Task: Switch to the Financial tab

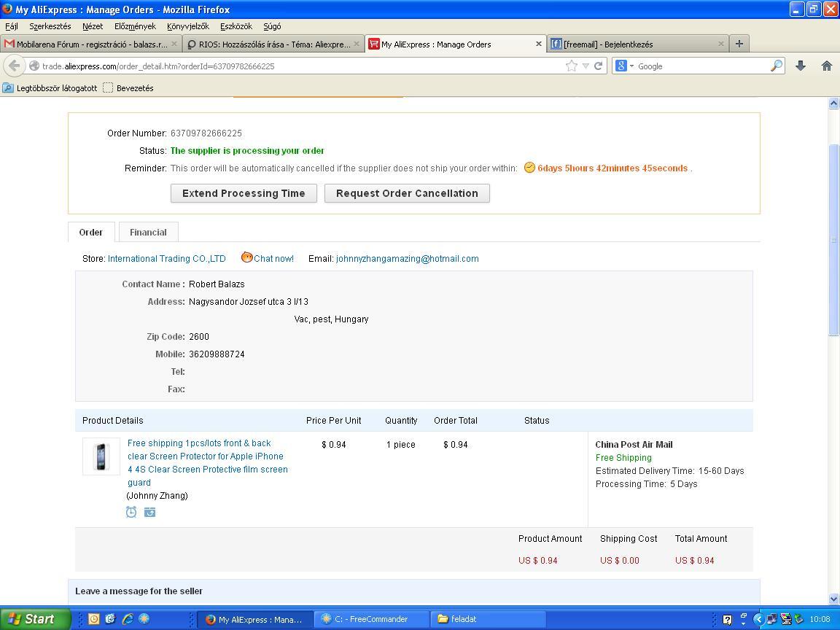Action: pyautogui.click(x=149, y=232)
